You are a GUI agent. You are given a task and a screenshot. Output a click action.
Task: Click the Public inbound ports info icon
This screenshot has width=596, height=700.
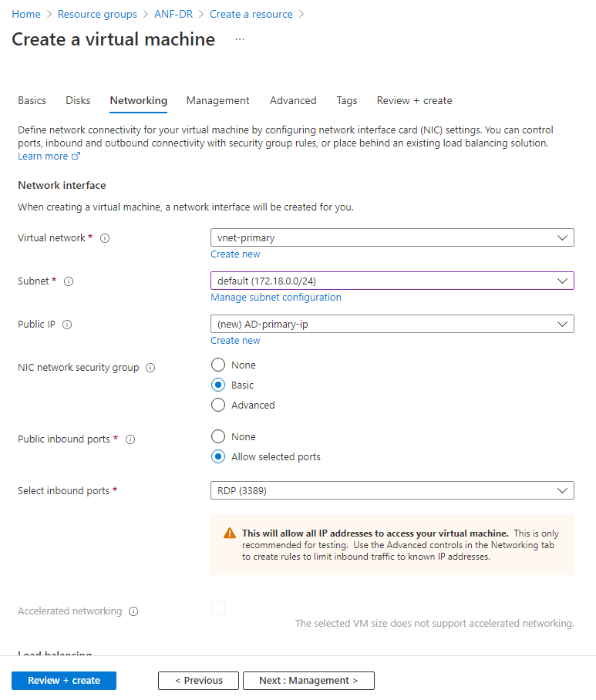click(x=130, y=439)
